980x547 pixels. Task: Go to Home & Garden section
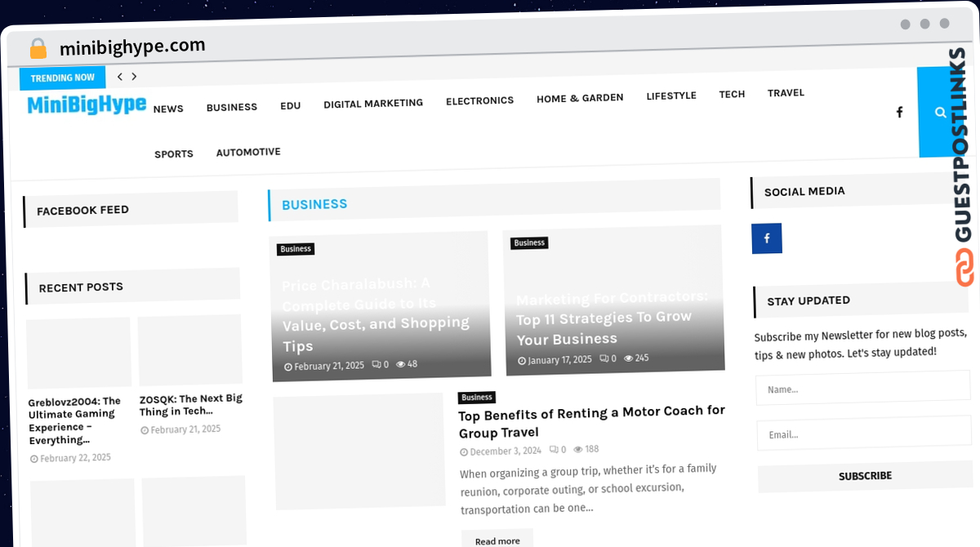580,98
